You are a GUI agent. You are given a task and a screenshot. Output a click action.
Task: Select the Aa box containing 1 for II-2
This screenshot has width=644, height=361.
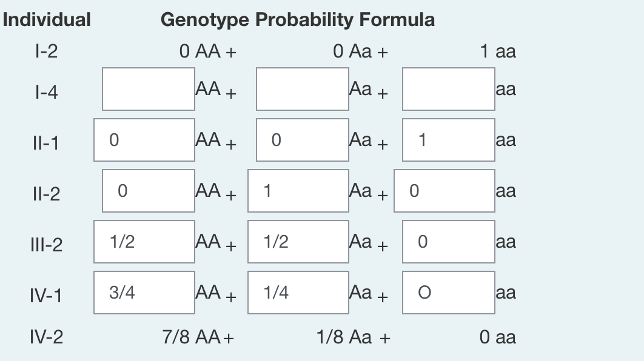[x=297, y=190]
